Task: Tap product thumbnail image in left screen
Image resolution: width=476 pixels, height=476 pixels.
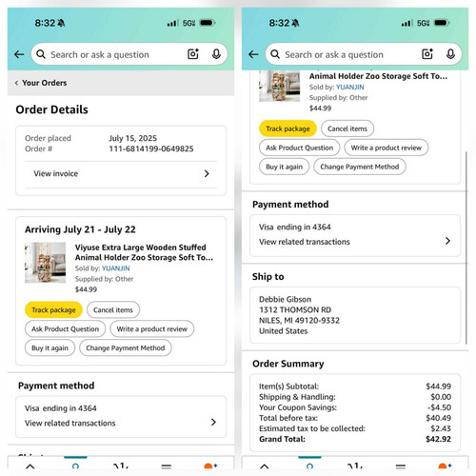Action: pyautogui.click(x=46, y=263)
